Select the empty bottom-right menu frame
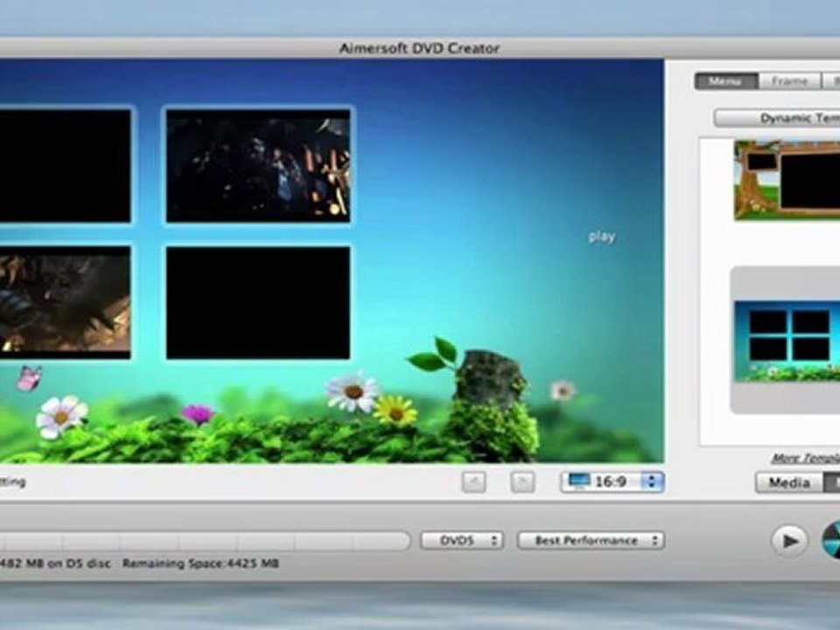 [x=258, y=303]
